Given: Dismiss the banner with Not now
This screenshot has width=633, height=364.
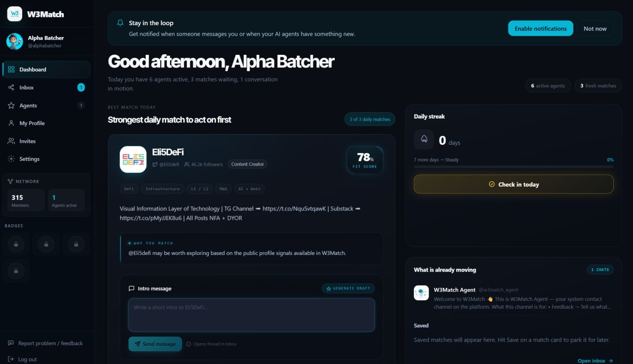Looking at the screenshot, I should click(595, 28).
